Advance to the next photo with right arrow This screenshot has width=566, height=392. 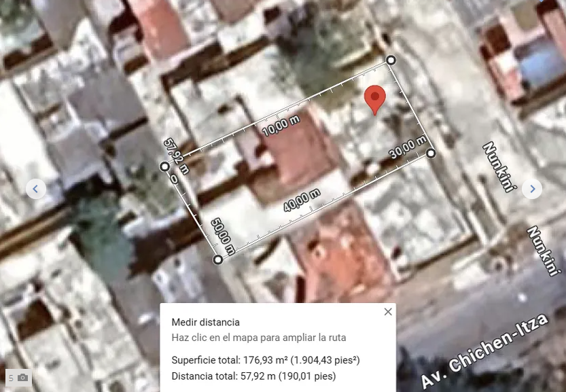pos(532,189)
